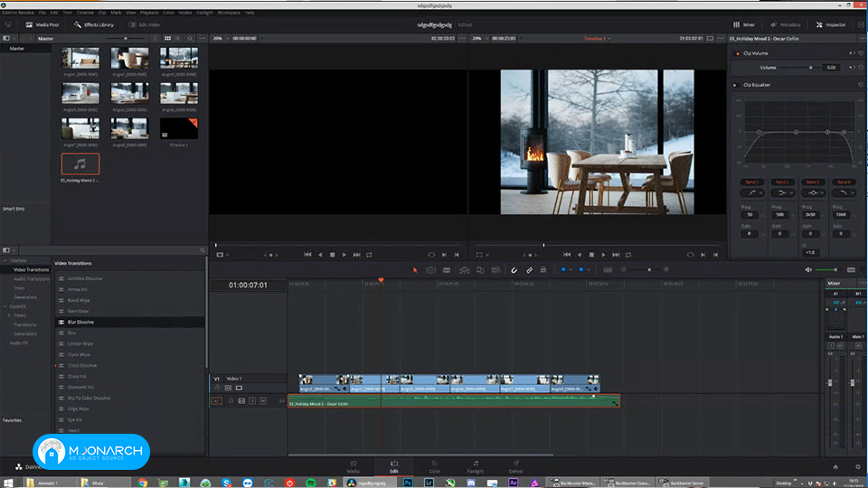Switch to the Deliver page tab
Image resolution: width=868 pixels, height=488 pixels.
point(516,466)
